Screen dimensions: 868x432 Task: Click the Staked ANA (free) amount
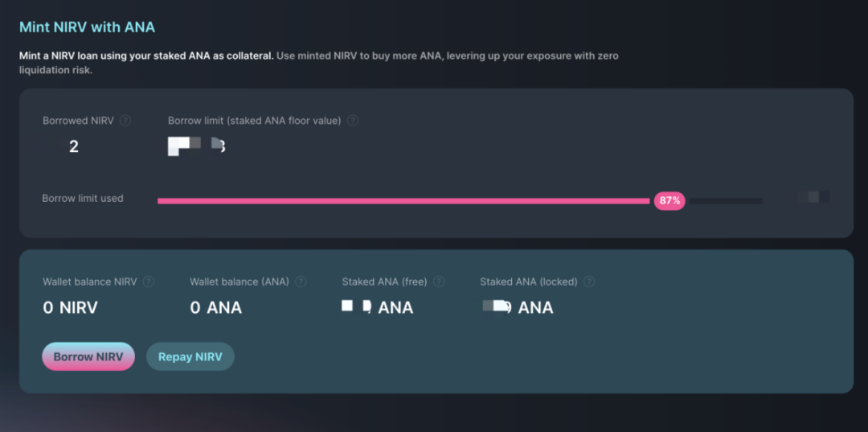377,307
